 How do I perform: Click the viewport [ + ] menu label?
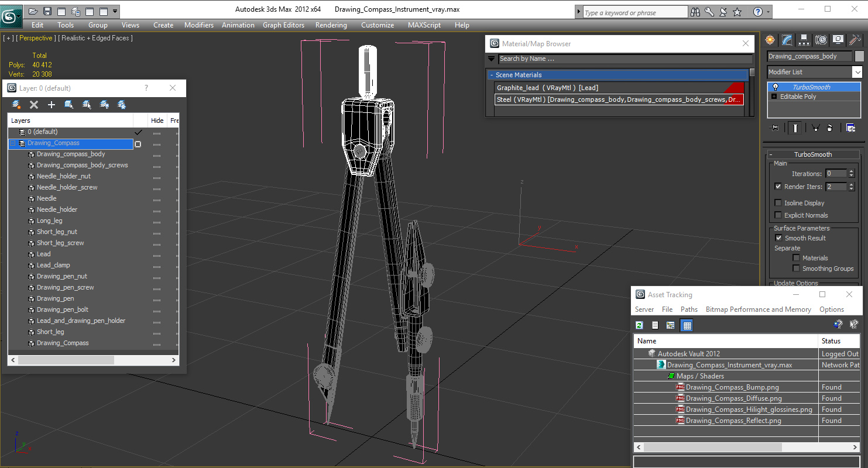(x=8, y=38)
